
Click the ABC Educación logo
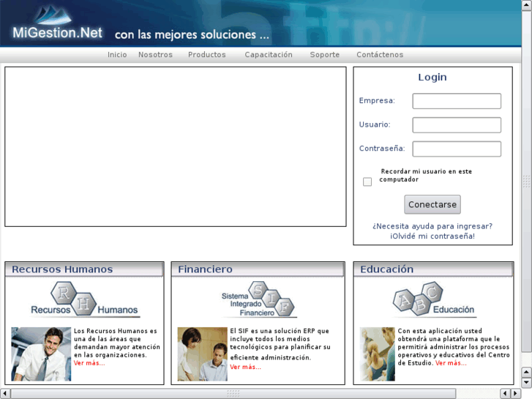[434, 299]
